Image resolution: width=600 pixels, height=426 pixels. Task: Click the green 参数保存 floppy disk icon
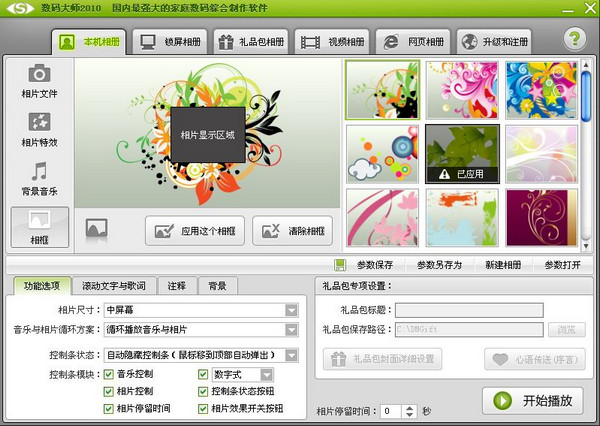[340, 265]
